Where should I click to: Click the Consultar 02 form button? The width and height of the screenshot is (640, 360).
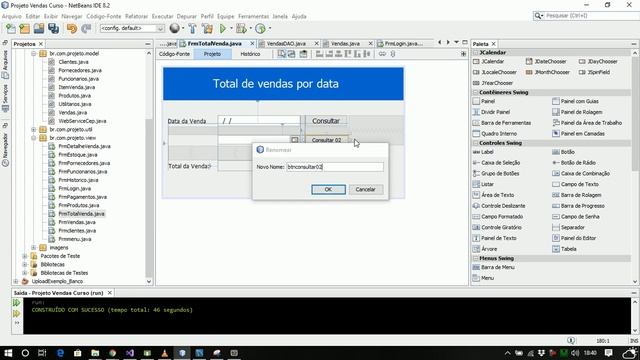pos(327,140)
